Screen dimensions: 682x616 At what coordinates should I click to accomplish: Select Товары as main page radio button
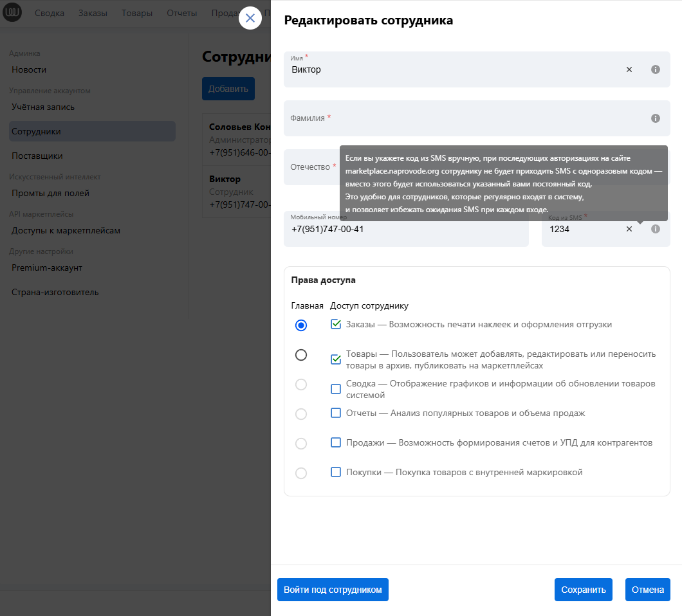tap(301, 355)
